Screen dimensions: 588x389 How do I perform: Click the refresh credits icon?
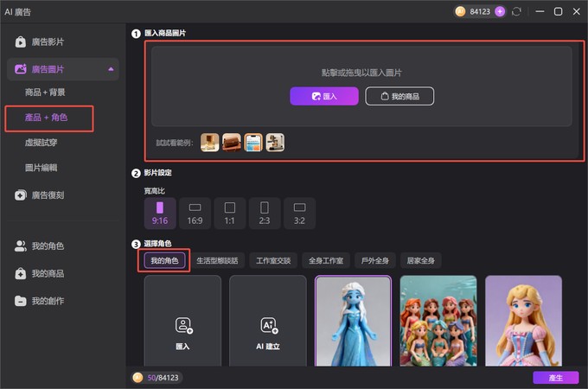[516, 11]
